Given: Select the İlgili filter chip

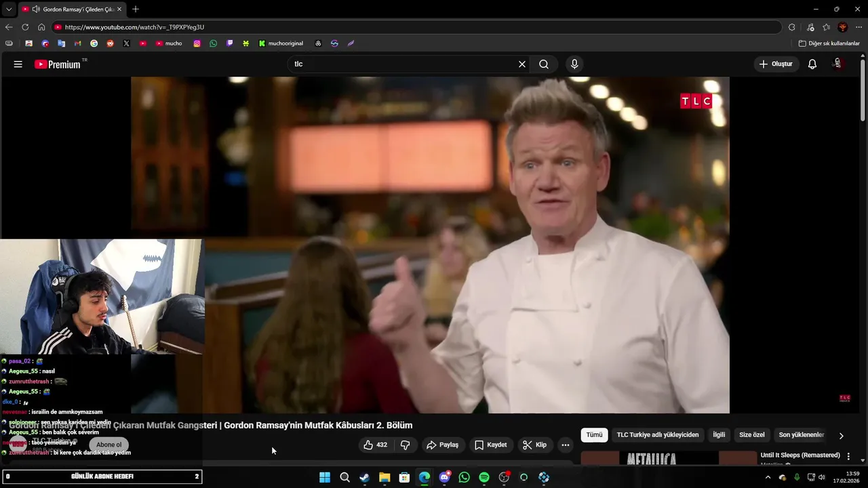Looking at the screenshot, I should (x=719, y=435).
